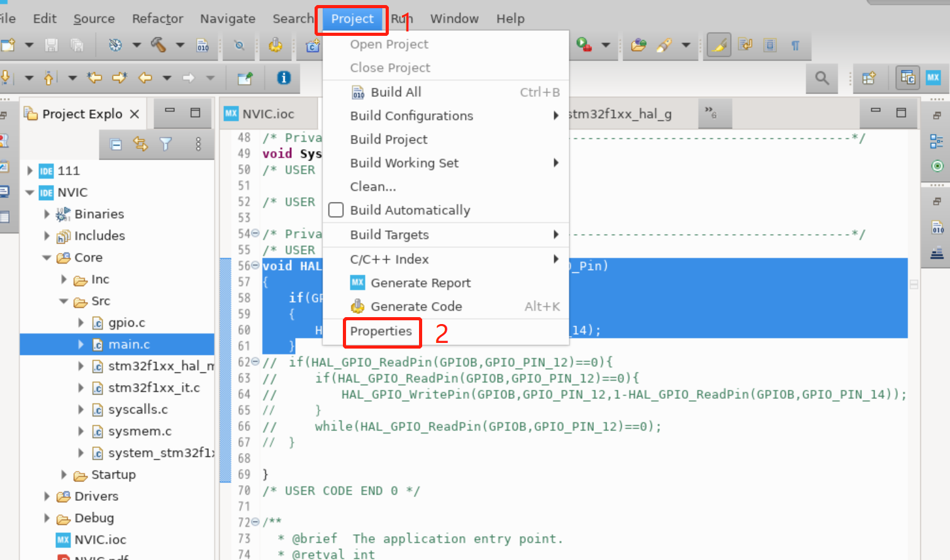The width and height of the screenshot is (950, 560).
Task: Collapse the Core folder
Action: point(47,257)
